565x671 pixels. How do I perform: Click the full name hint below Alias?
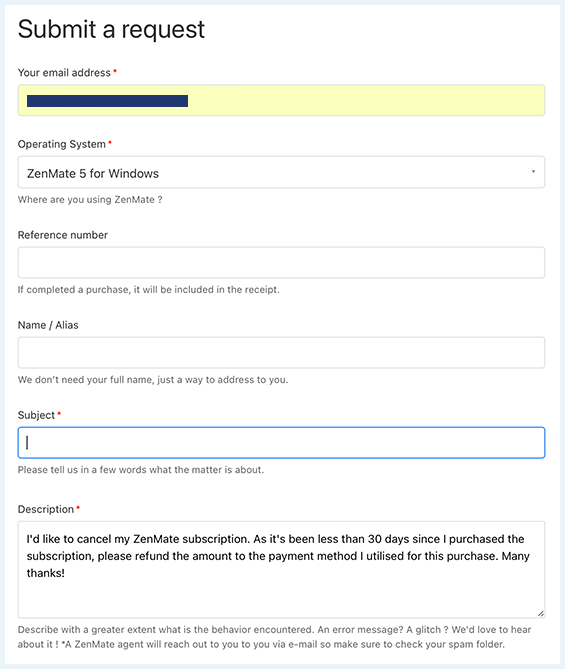(153, 380)
